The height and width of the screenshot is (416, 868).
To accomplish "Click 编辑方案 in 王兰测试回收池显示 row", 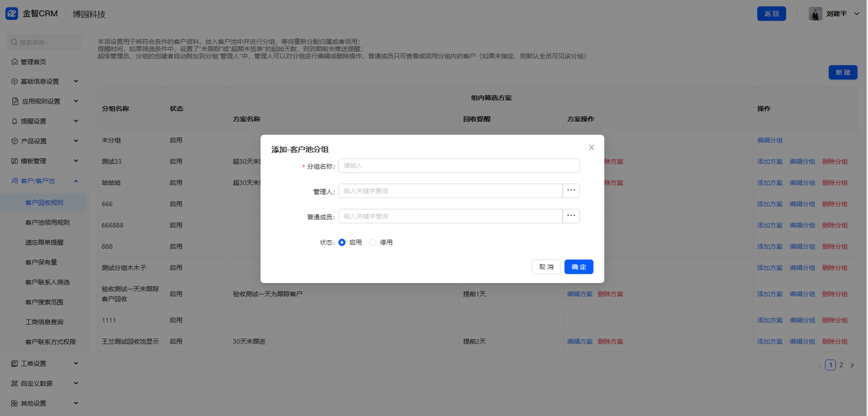I will point(580,341).
